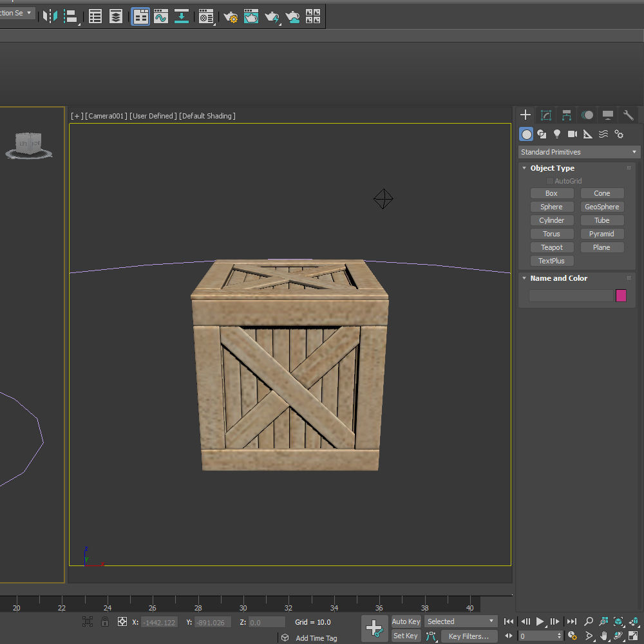Click the Render Production teapot icon
The image size is (644, 644).
click(272, 17)
